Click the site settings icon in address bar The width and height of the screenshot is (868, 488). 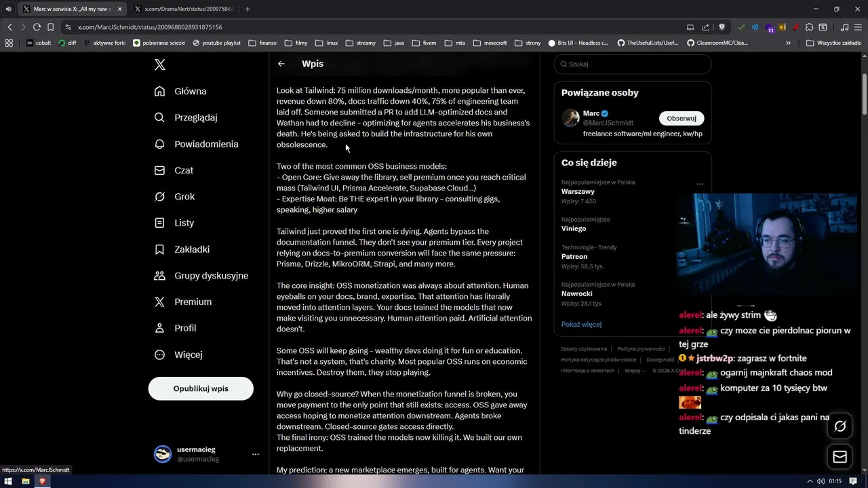coord(68,27)
